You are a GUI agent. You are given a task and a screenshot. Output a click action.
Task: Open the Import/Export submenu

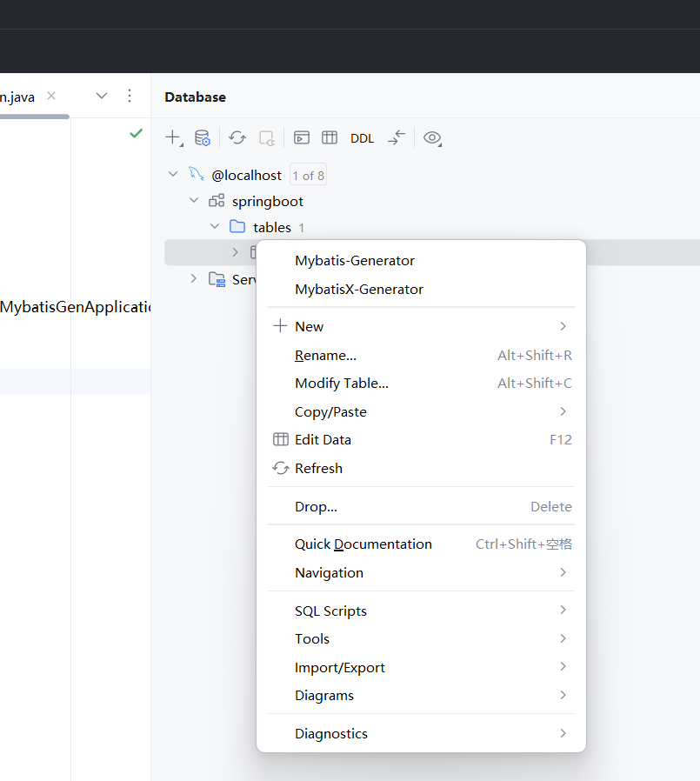pyautogui.click(x=421, y=667)
